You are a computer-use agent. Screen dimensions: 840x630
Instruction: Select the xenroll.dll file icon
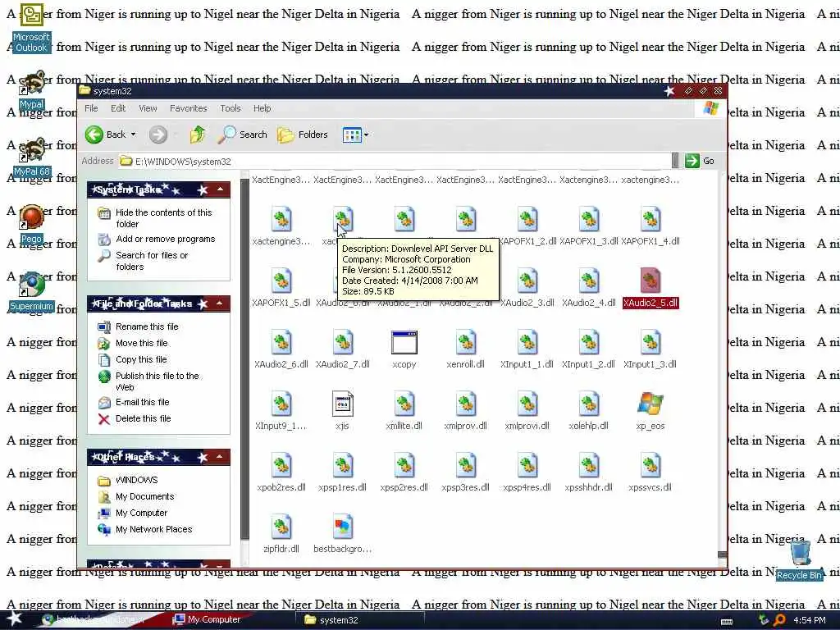coord(466,342)
